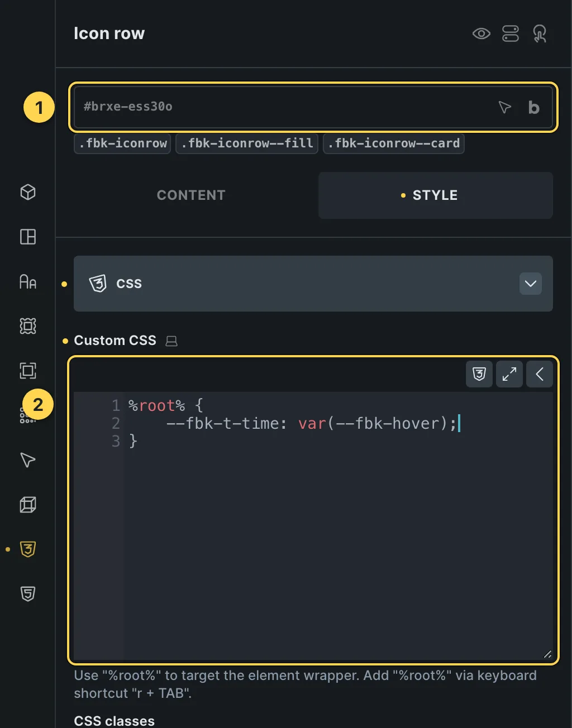The image size is (572, 728).
Task: Open element conditions via stacked-toggles icon
Action: [511, 33]
